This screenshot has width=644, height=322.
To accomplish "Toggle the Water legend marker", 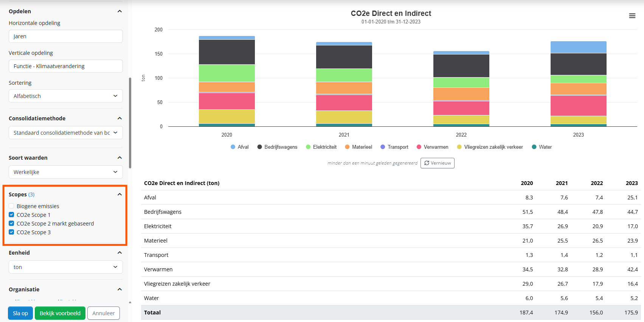I will coord(534,147).
